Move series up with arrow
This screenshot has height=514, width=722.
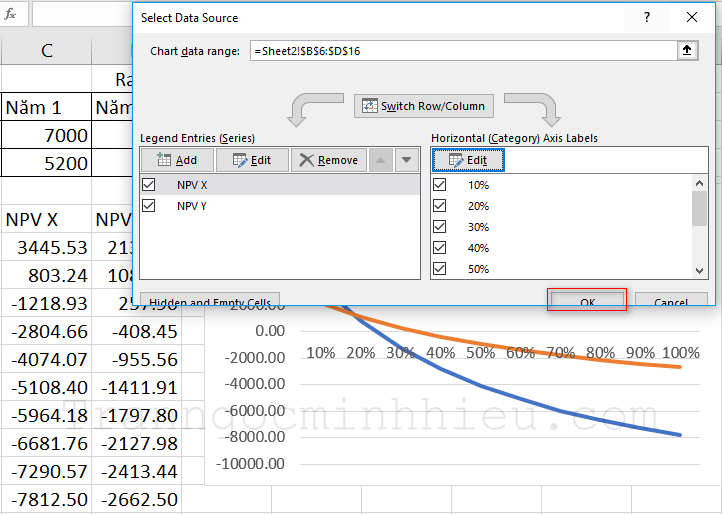(381, 160)
